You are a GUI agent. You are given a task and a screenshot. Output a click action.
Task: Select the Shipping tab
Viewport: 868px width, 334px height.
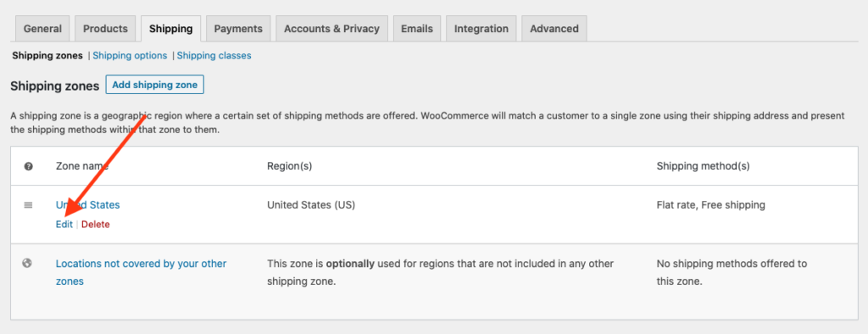(x=171, y=29)
